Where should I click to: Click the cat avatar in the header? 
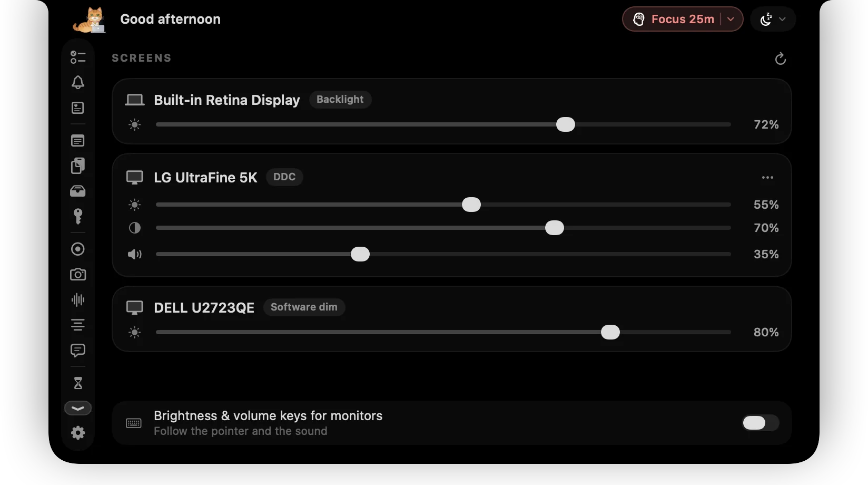point(90,20)
